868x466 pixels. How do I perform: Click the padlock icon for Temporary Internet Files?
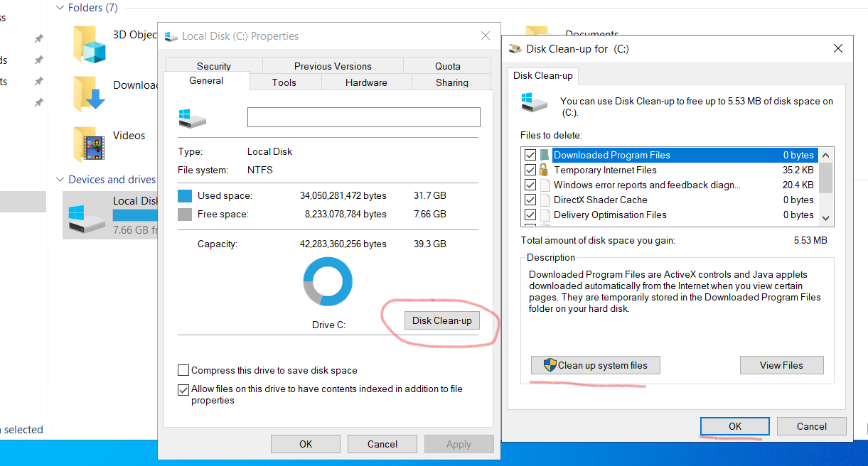[x=544, y=170]
